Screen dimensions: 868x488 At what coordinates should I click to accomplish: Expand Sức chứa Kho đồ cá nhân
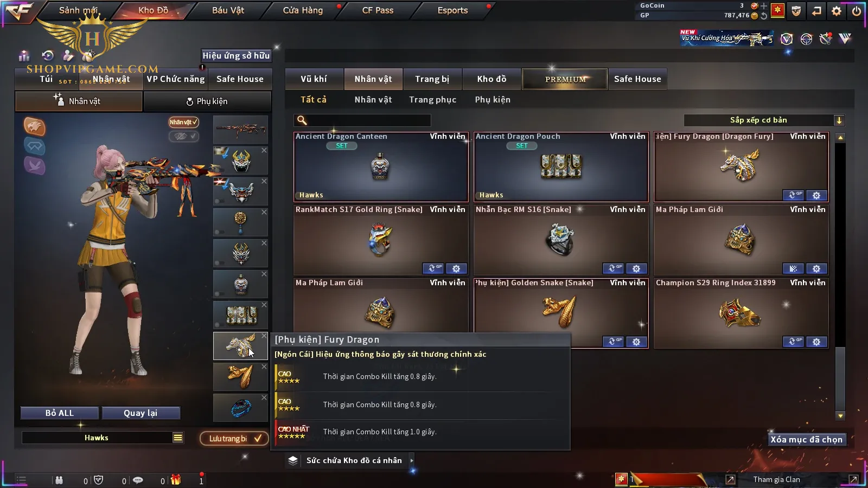[350, 460]
